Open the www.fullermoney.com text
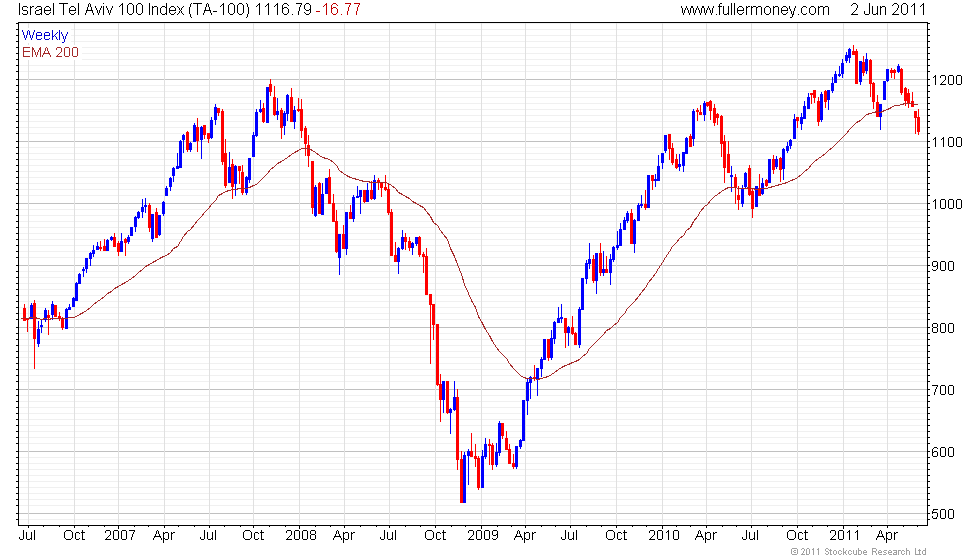980x560 pixels. pos(755,9)
